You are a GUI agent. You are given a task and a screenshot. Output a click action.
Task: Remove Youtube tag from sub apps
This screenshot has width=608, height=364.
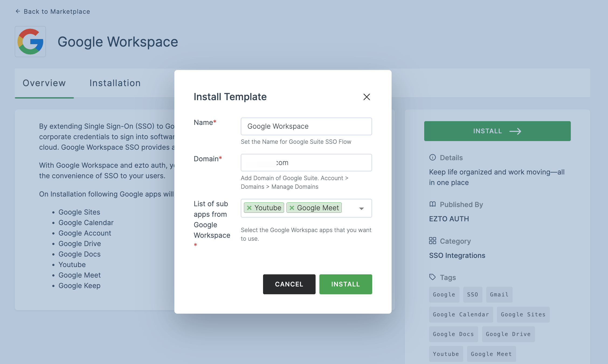249,207
